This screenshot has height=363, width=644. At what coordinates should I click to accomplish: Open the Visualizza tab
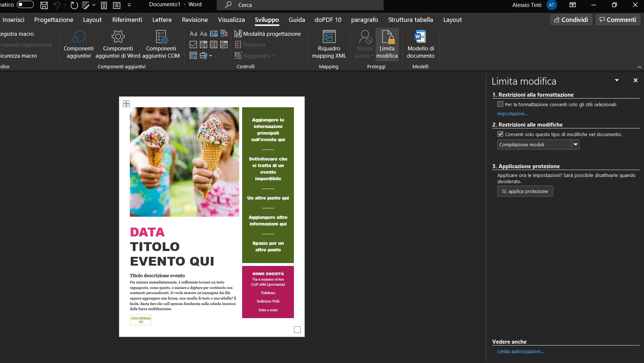(232, 20)
